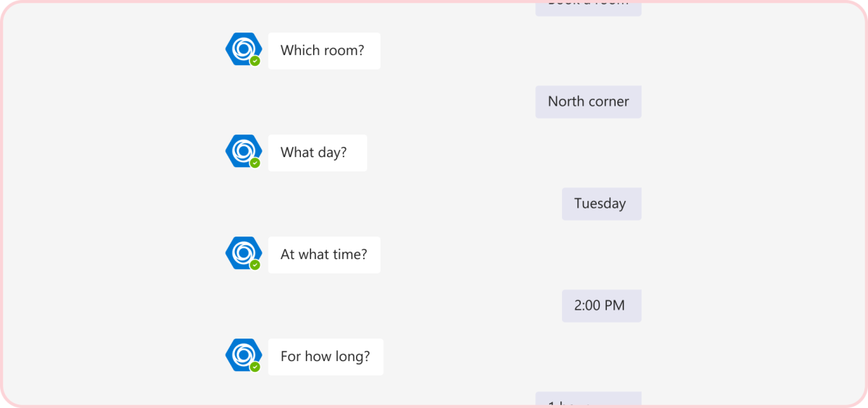Screen dimensions: 868x408
Task: Click the "North corner" reply bubble
Action: click(x=588, y=102)
